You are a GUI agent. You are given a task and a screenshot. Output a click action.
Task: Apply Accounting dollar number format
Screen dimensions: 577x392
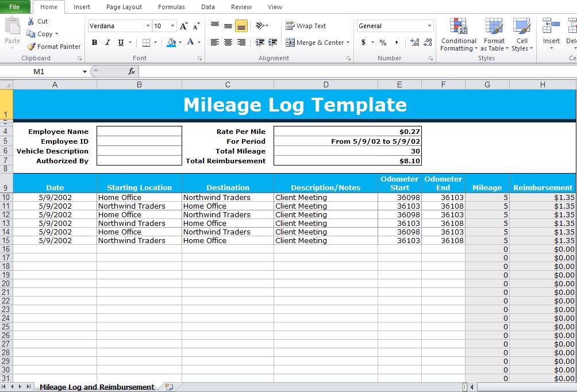point(364,43)
